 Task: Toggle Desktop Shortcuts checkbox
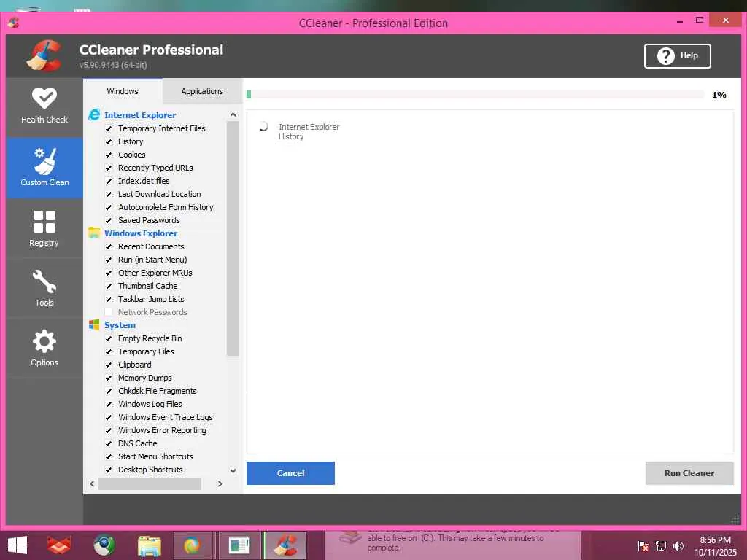[x=109, y=470]
